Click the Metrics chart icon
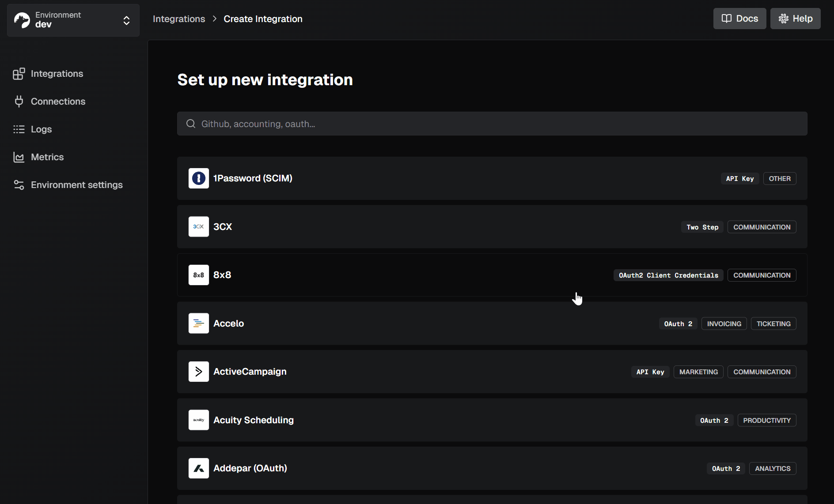Image resolution: width=834 pixels, height=504 pixels. [19, 157]
